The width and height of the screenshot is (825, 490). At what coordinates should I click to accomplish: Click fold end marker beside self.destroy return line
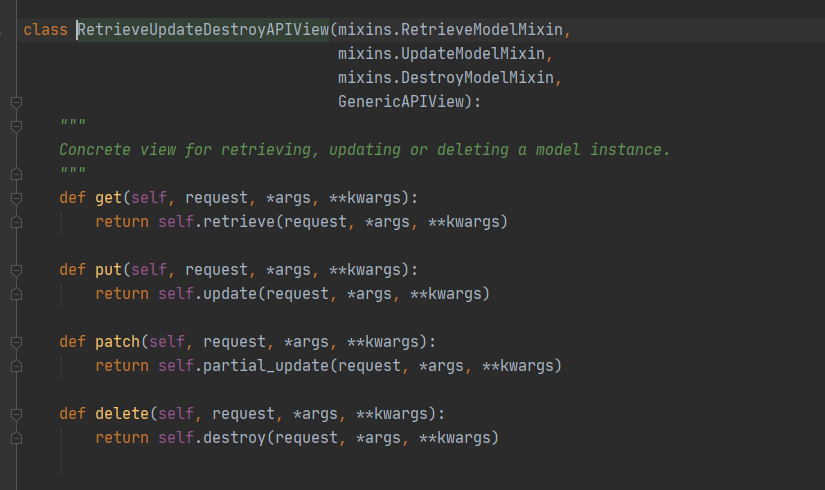coord(16,438)
